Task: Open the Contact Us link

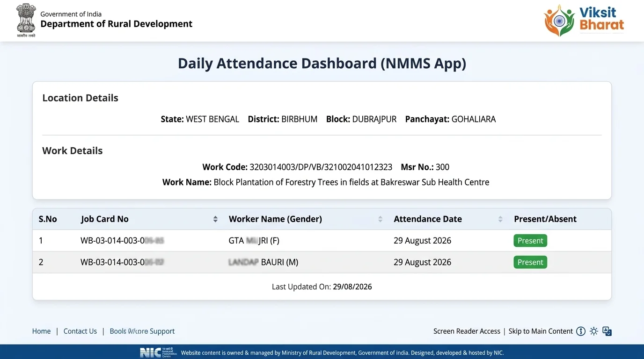Action: (80, 331)
